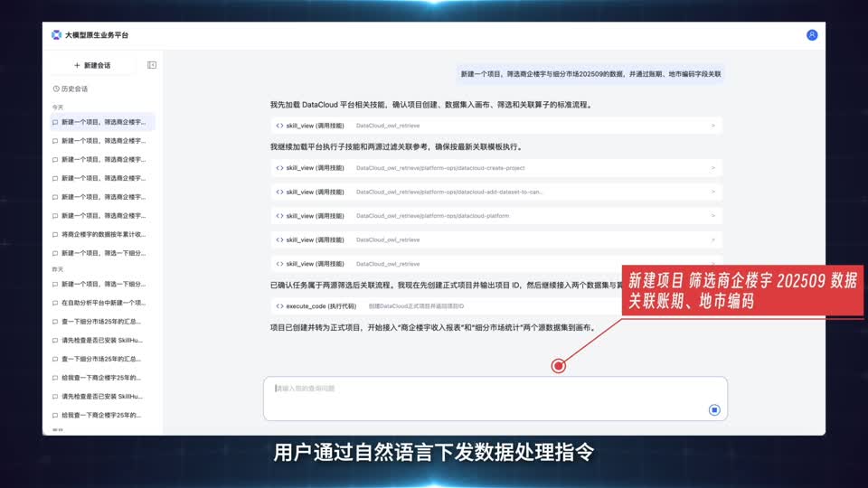Viewport: 868px width, 488px height.
Task: Select the paragraph starting 我继续加载平台执行子技能
Action: pos(396,146)
